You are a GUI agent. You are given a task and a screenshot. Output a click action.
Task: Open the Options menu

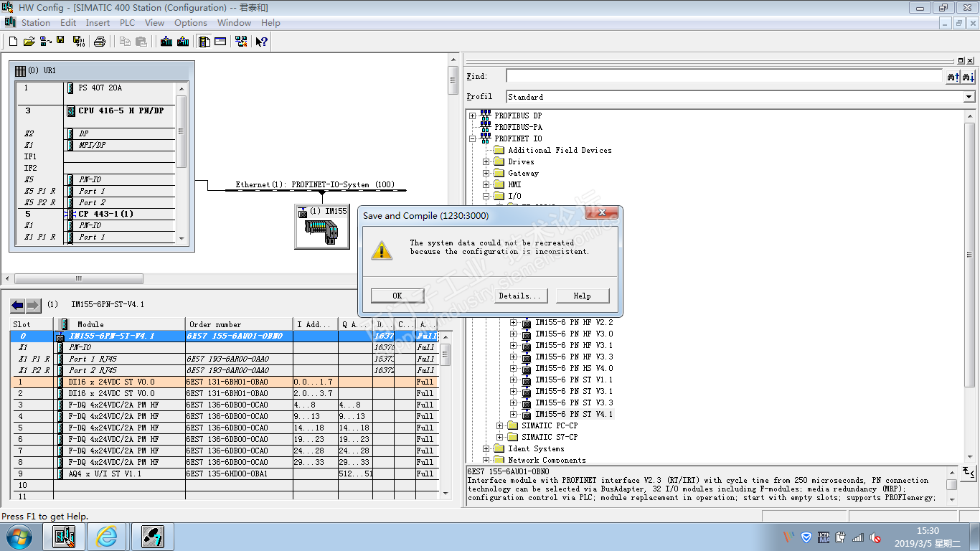191,23
